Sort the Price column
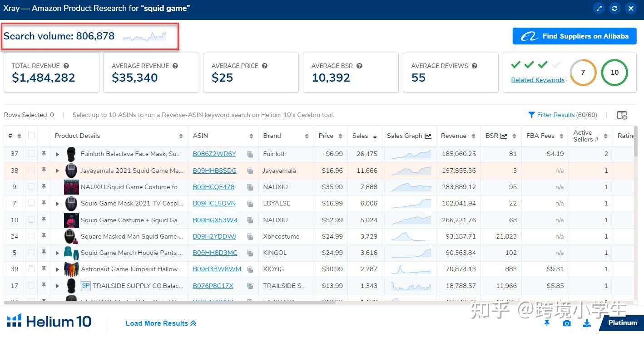Viewport: 644px width, 337px height. click(340, 136)
